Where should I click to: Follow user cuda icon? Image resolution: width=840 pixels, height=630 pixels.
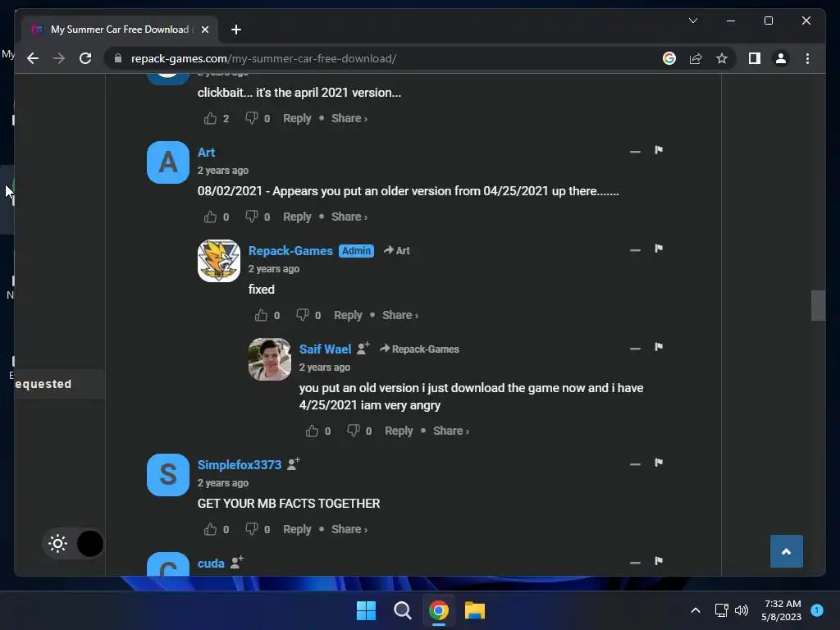click(237, 562)
